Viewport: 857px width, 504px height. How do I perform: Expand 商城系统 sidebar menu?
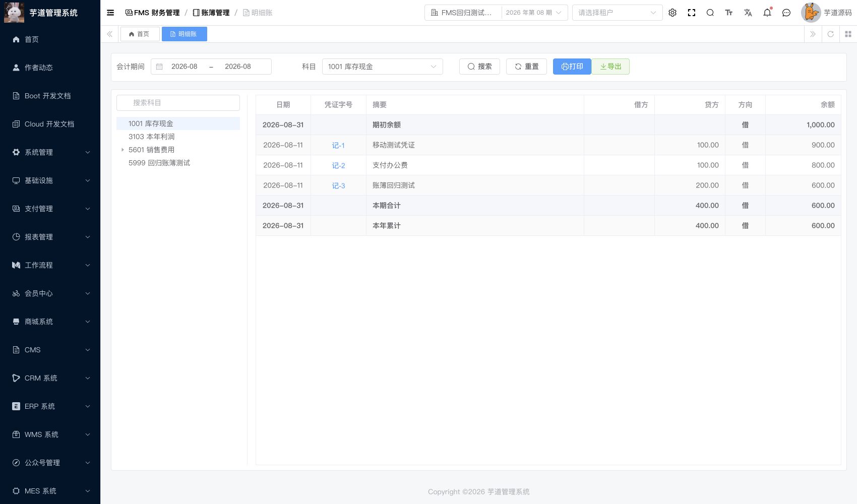(x=50, y=322)
